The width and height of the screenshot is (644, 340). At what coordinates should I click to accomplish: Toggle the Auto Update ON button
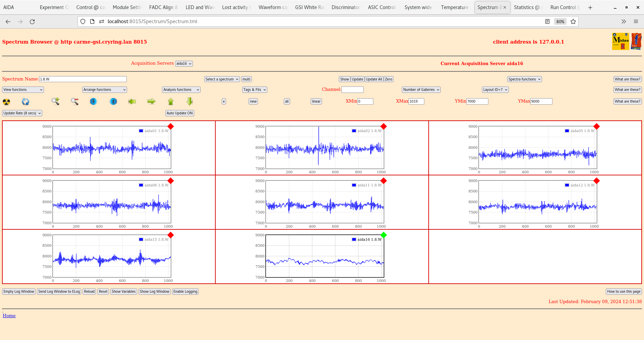point(179,113)
